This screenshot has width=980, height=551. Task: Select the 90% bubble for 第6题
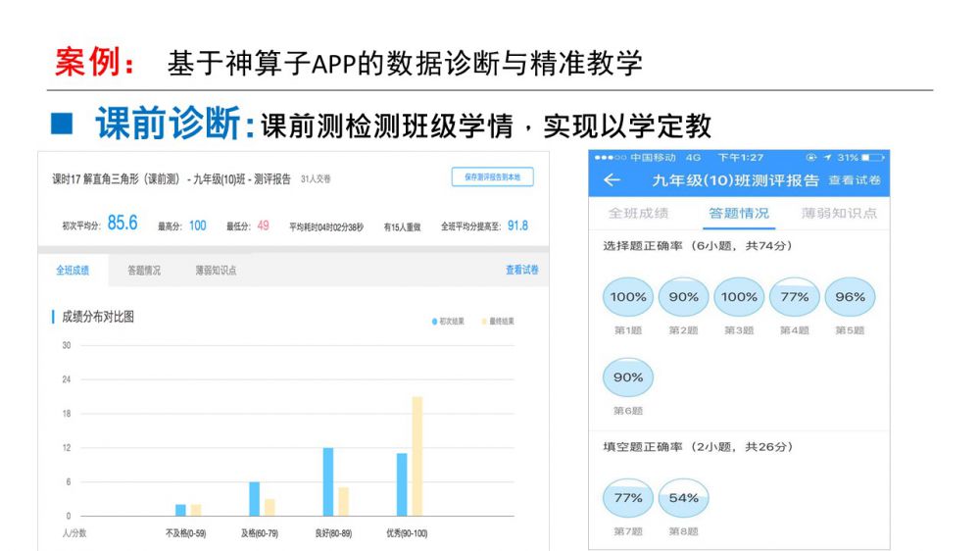coord(628,377)
